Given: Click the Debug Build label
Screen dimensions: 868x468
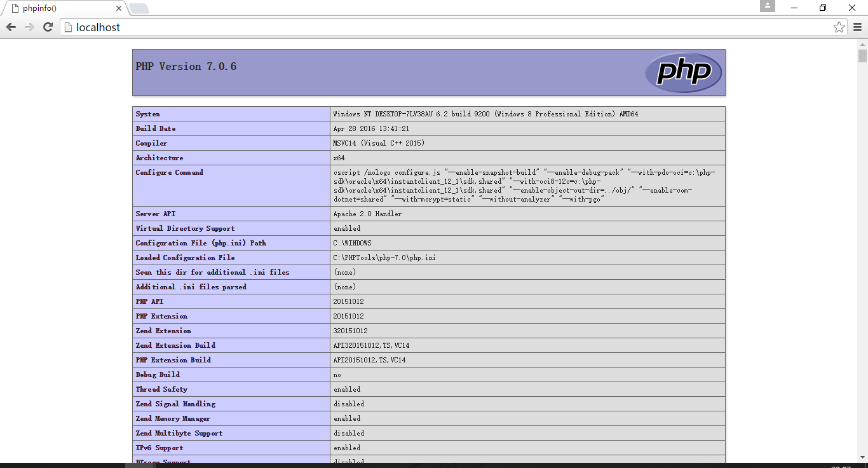Looking at the screenshot, I should point(158,375).
